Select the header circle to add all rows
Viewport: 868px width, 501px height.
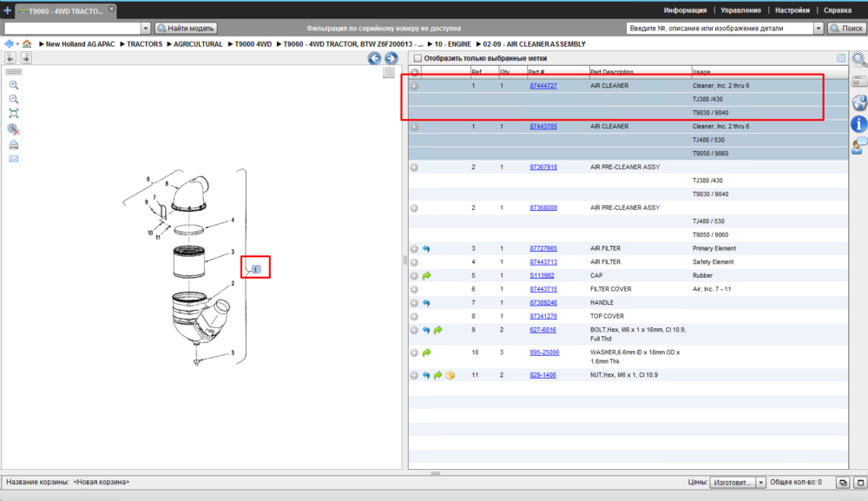[x=414, y=73]
